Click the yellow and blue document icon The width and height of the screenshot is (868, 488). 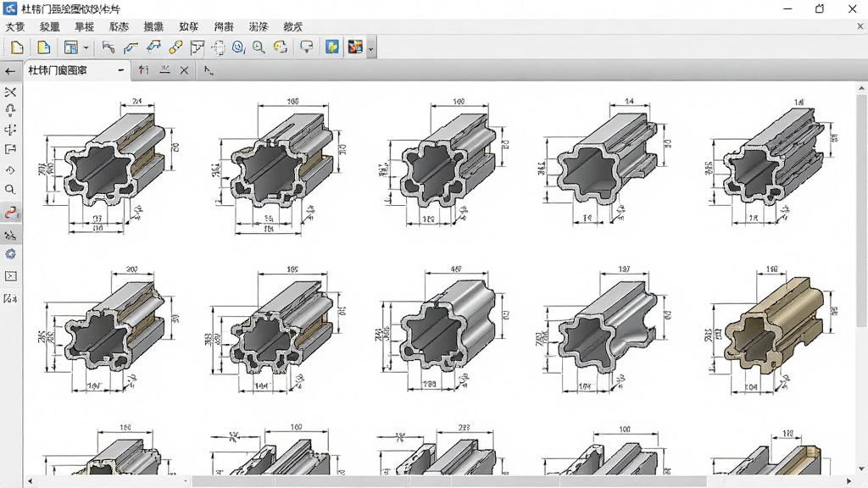coord(43,47)
